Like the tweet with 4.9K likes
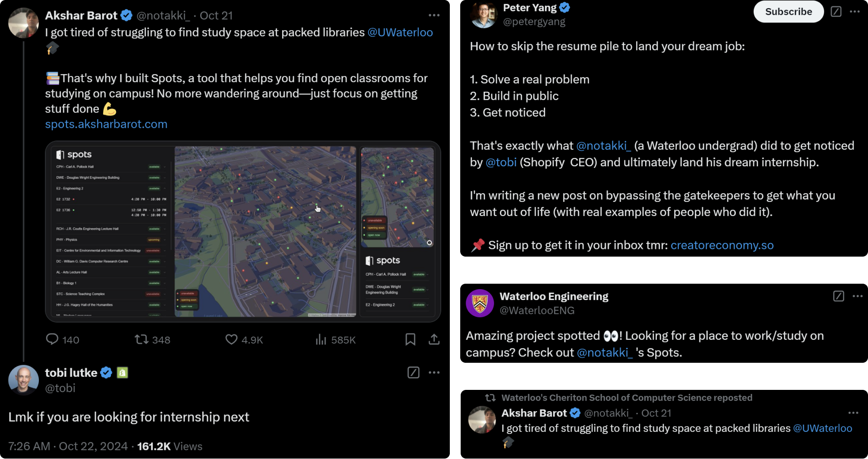The height and width of the screenshot is (459, 868). tap(231, 339)
